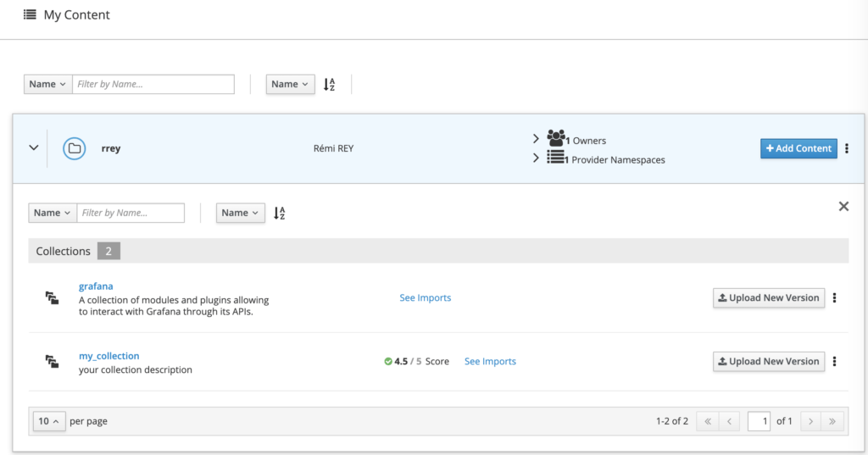Click the top Filter by Name input

(153, 85)
